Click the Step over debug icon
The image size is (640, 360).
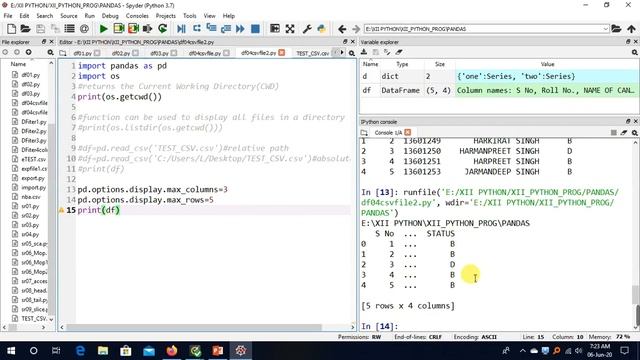pyautogui.click(x=197, y=29)
